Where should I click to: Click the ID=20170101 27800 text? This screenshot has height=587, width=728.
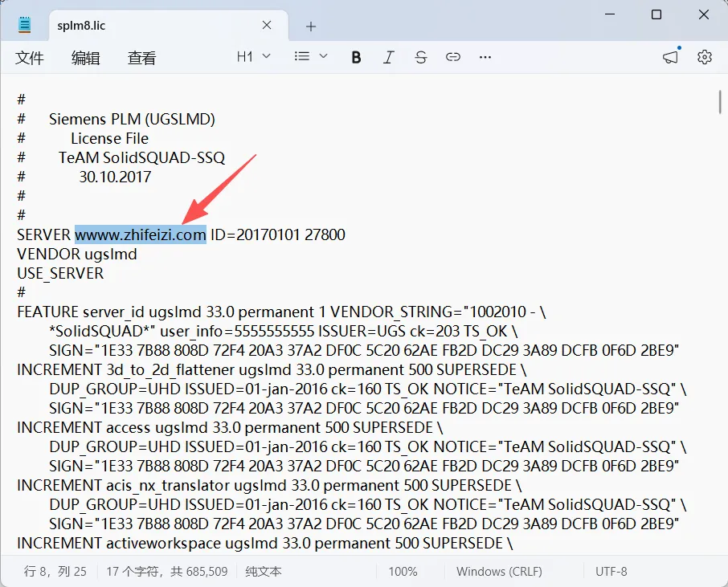[x=278, y=234]
